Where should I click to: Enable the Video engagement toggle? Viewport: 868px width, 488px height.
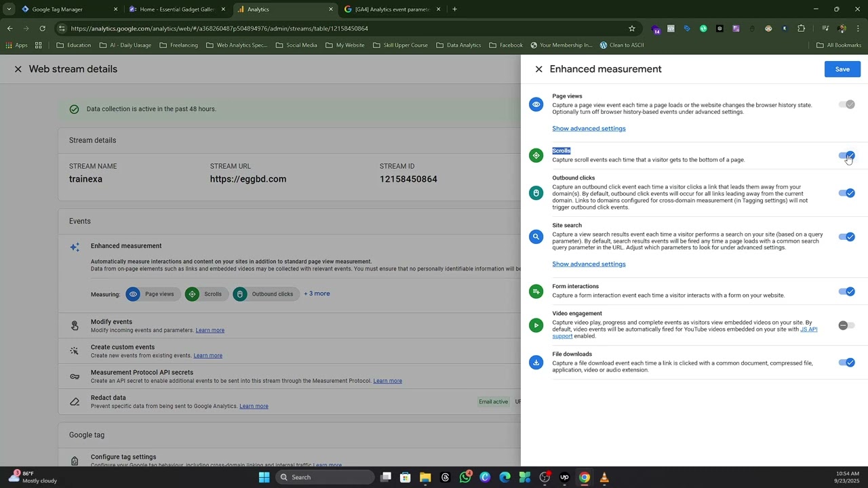coord(846,325)
